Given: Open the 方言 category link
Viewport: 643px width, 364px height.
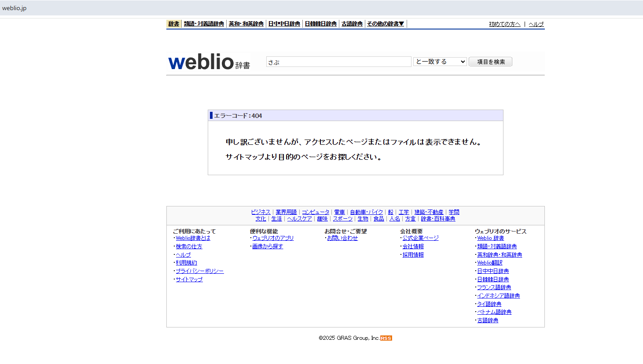Looking at the screenshot, I should click(x=411, y=219).
